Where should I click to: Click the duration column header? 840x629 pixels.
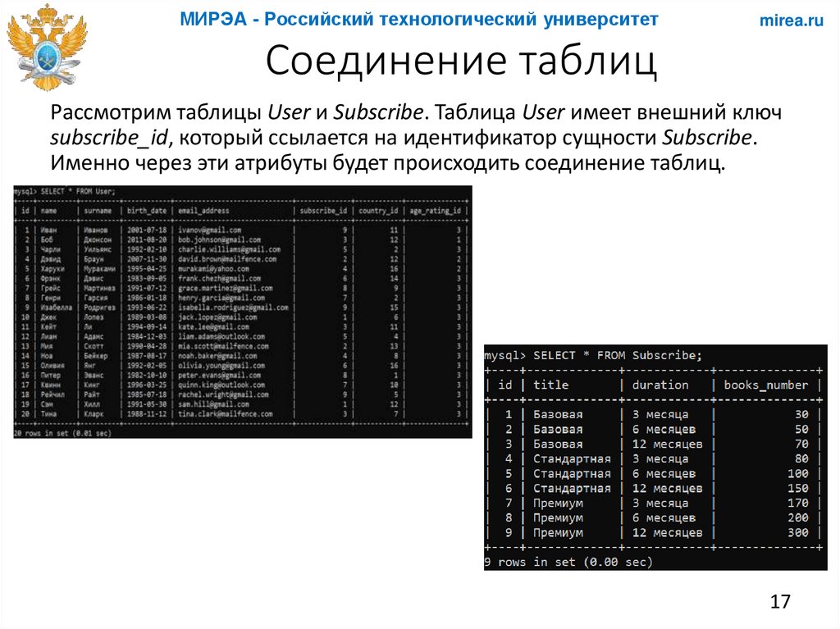click(x=661, y=384)
